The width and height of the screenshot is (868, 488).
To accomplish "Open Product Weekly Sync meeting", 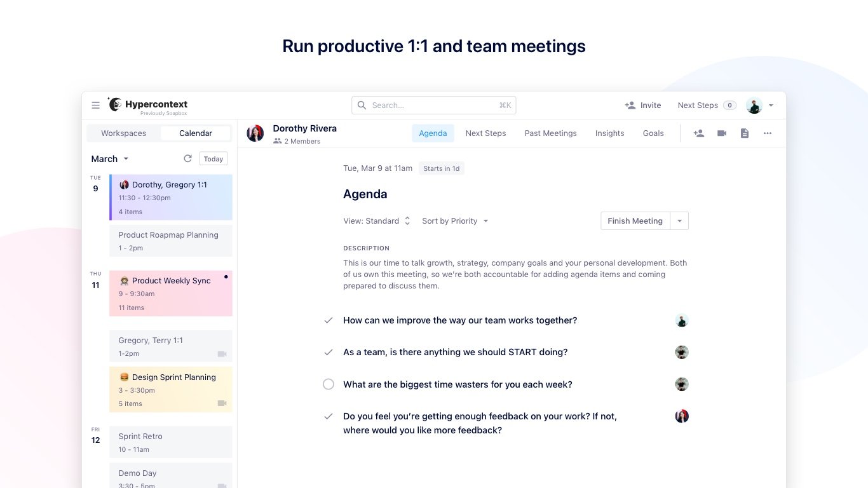I will pyautogui.click(x=171, y=294).
